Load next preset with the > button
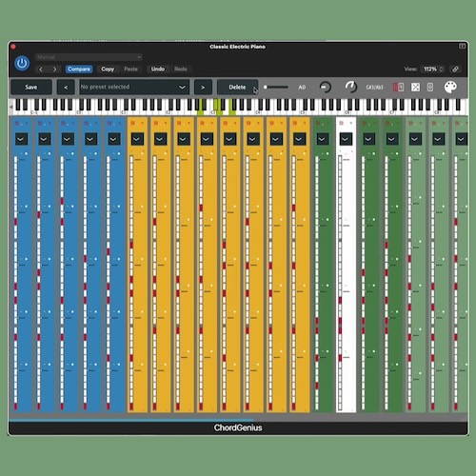 [203, 87]
